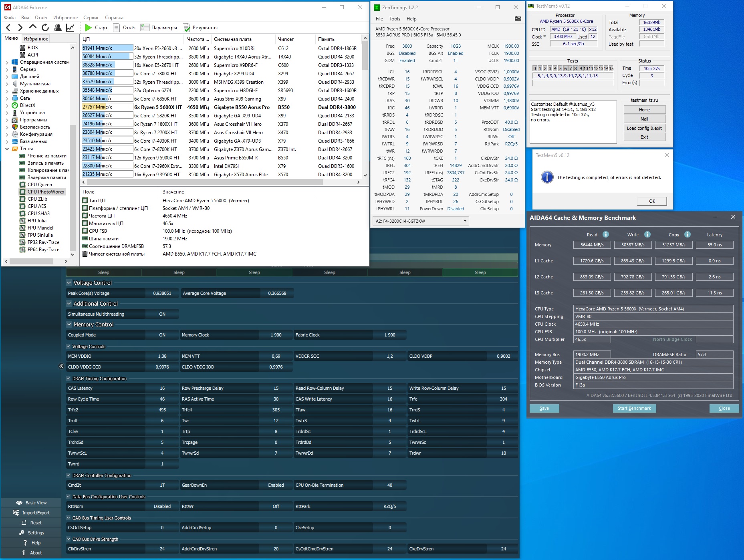Viewport: 744px width, 560px height.
Task: Click the AIDA64 forward navigation arrow
Action: (x=20, y=28)
